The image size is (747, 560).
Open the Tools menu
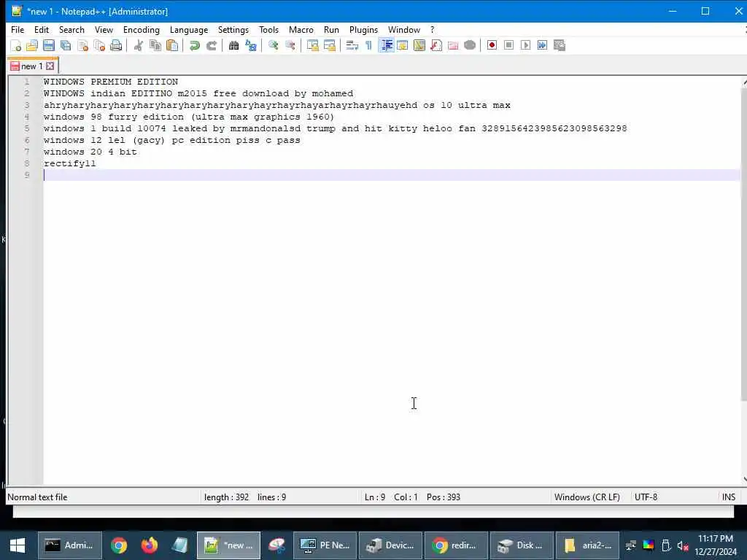(x=268, y=29)
